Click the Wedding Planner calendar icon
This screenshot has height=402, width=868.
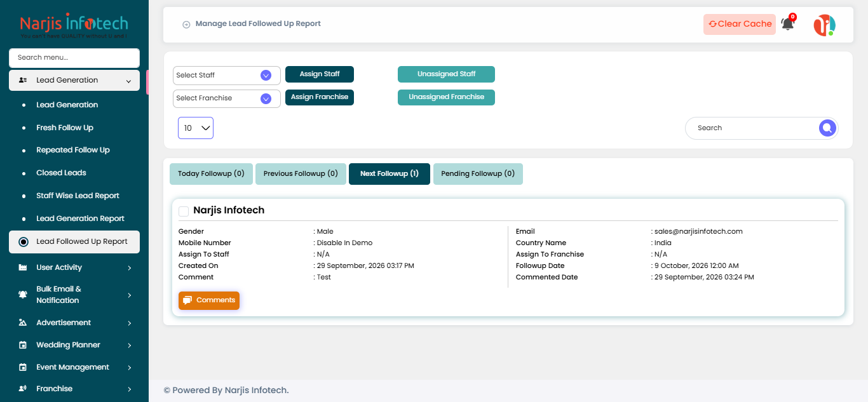click(x=23, y=345)
